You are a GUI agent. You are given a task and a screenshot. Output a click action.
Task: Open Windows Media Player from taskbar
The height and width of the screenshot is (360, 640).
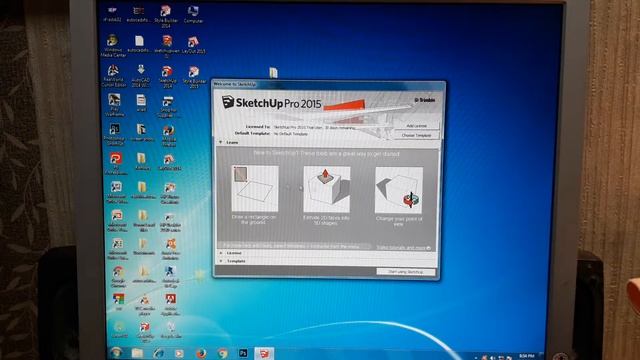(x=179, y=353)
